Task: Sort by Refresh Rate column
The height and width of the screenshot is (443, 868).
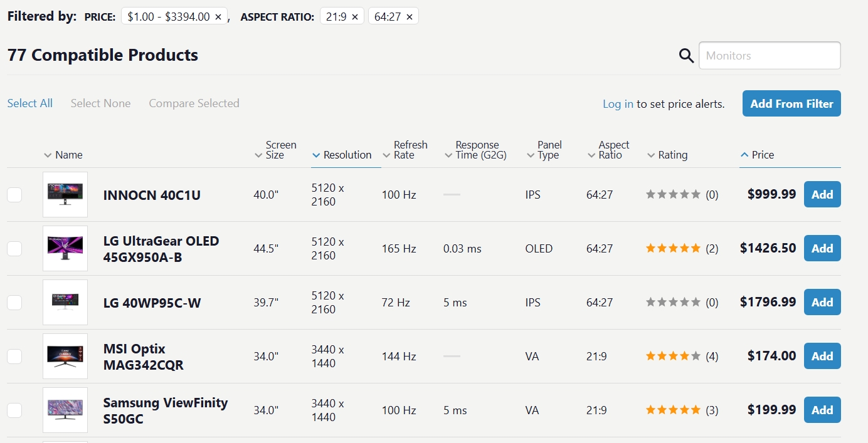Action: click(405, 150)
